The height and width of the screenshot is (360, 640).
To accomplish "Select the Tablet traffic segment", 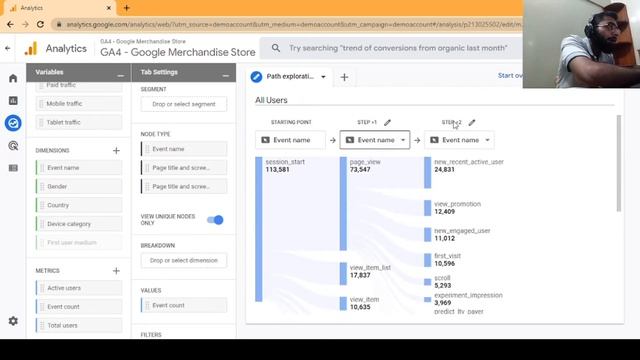I will click(79, 122).
